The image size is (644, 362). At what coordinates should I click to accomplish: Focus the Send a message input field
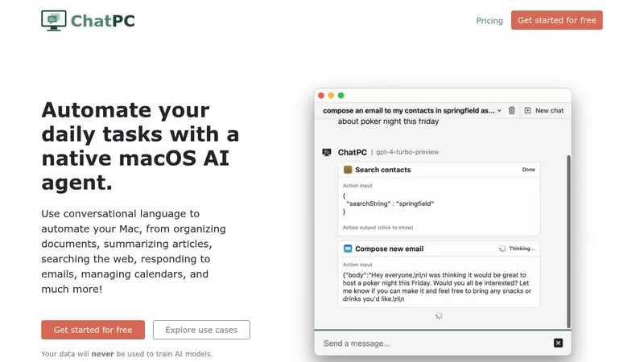436,343
